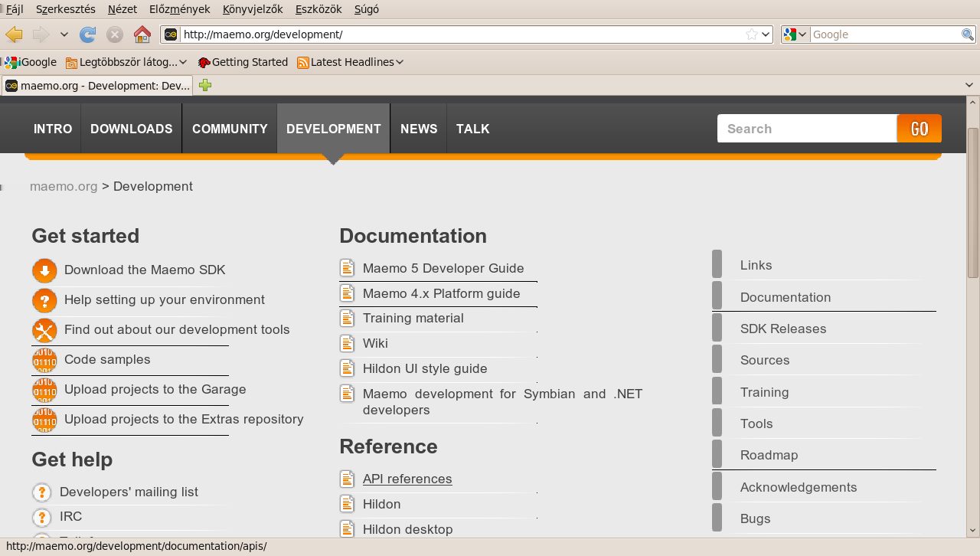The image size is (980, 556).
Task: Open the Előzmények menu
Action: pos(180,9)
